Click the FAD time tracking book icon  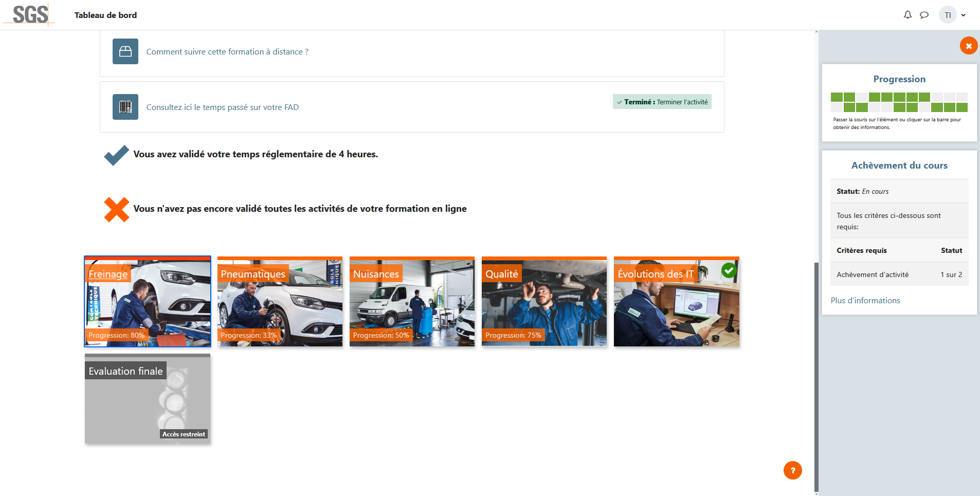tap(125, 107)
